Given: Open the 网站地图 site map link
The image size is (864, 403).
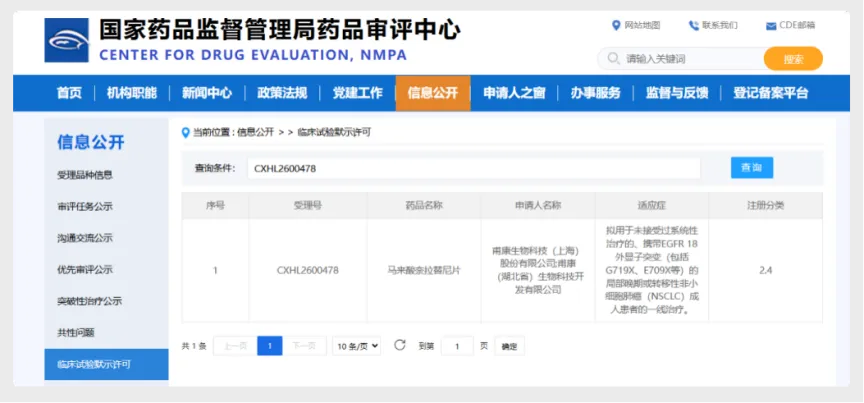Looking at the screenshot, I should point(642,25).
